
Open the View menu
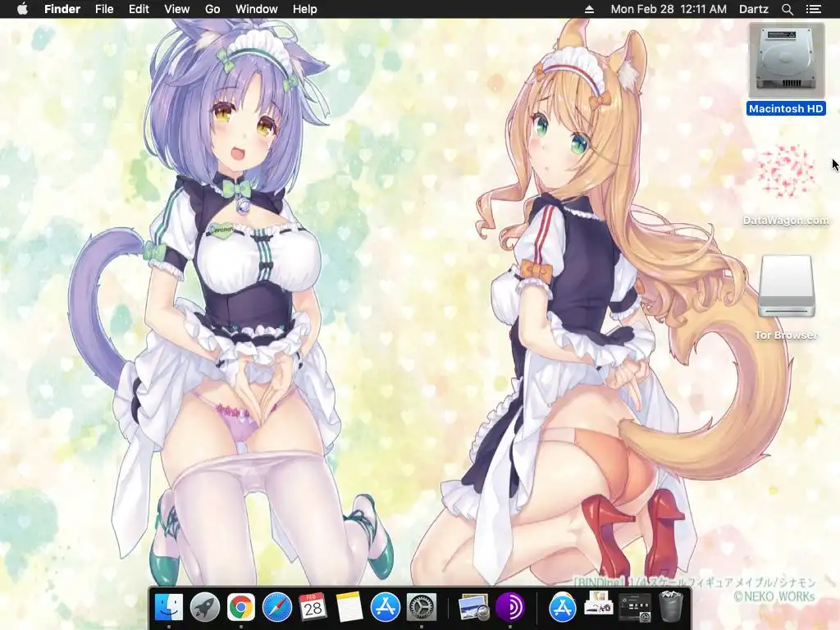pyautogui.click(x=177, y=9)
